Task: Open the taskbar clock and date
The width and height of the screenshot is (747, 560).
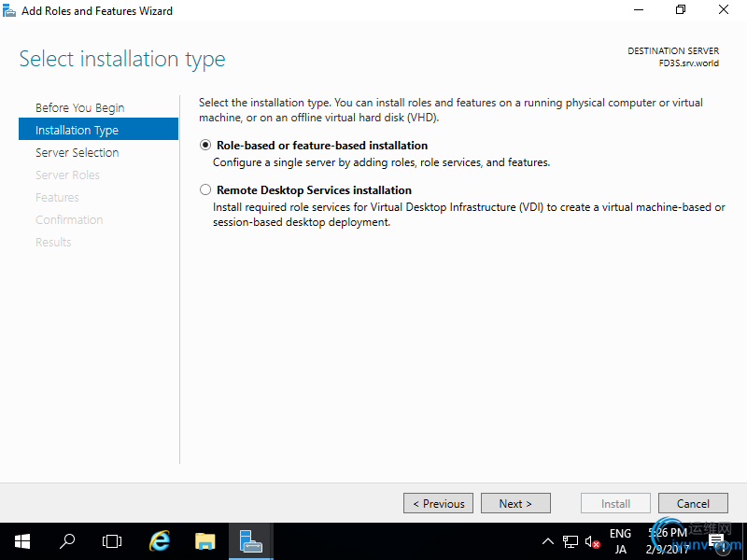Action: tap(668, 541)
